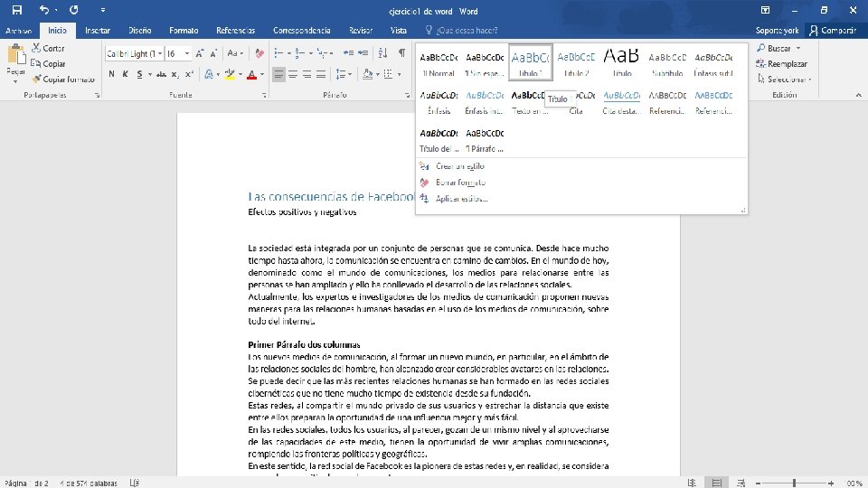Increase font size with larger A icon
Viewport: 868px width, 488px height.
(199, 53)
